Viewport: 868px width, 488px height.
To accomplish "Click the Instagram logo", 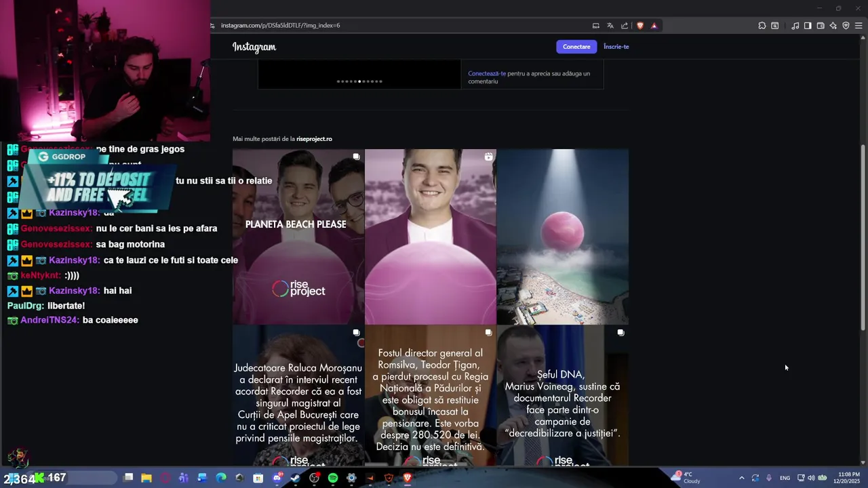I will click(x=254, y=47).
